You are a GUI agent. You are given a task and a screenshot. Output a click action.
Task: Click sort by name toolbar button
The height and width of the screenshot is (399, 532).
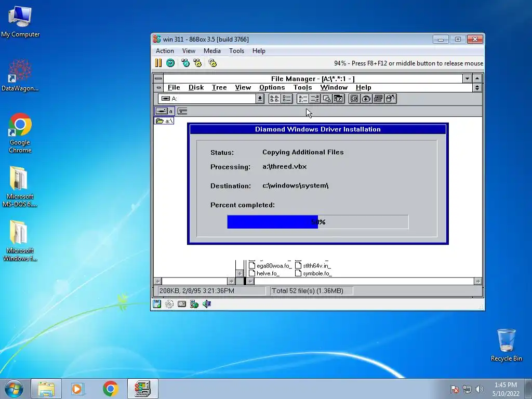point(302,99)
